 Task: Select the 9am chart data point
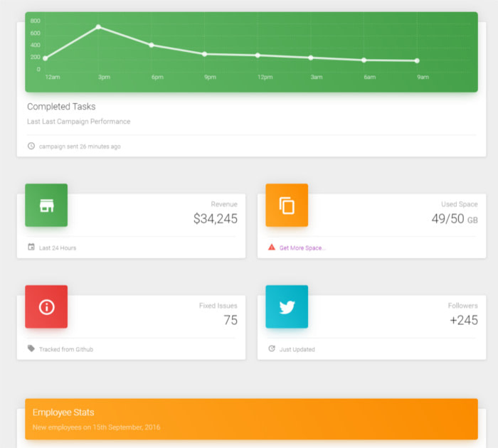pos(417,60)
